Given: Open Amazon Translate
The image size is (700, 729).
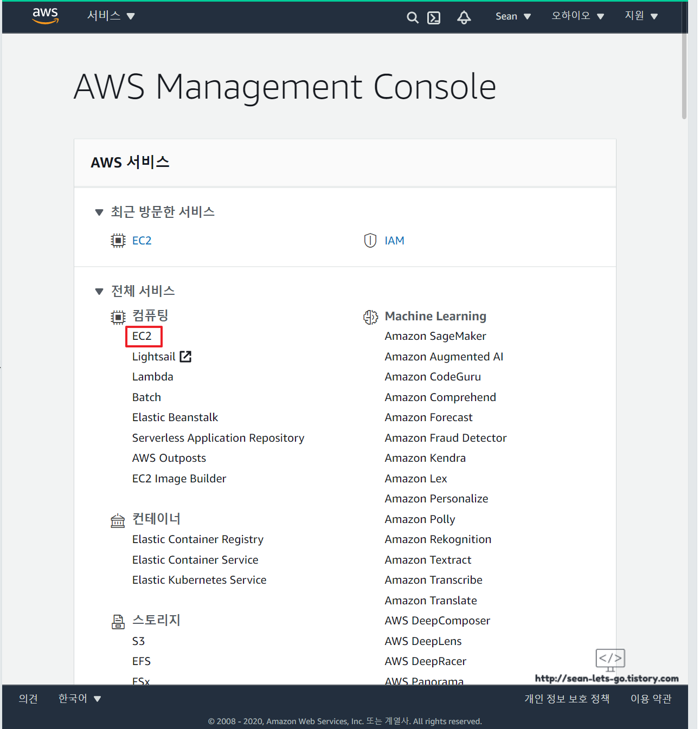Looking at the screenshot, I should pos(431,601).
